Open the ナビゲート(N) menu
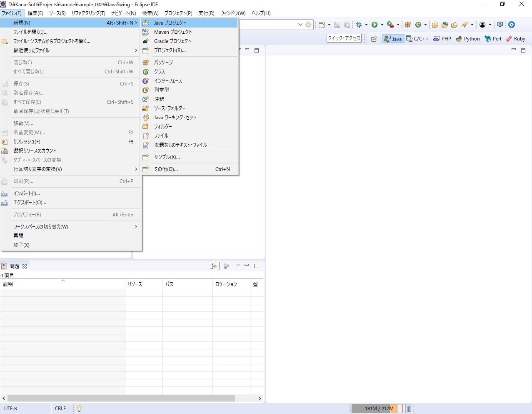The height and width of the screenshot is (414, 532). (124, 13)
